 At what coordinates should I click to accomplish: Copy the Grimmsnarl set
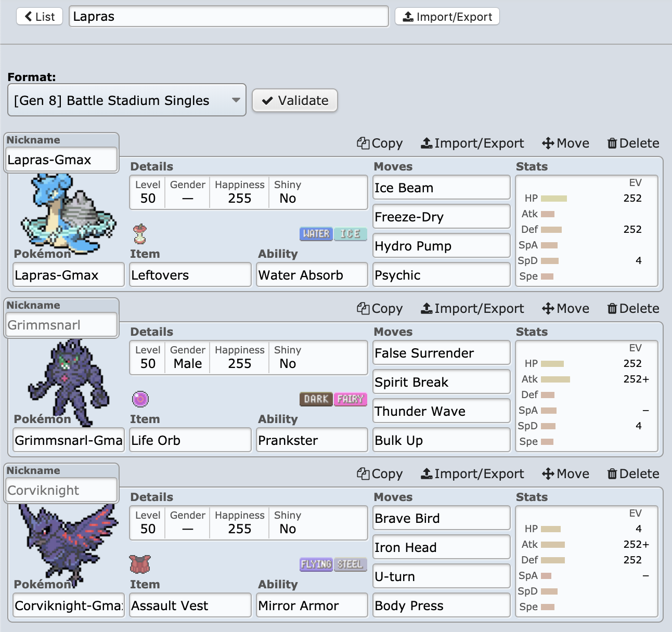(380, 309)
